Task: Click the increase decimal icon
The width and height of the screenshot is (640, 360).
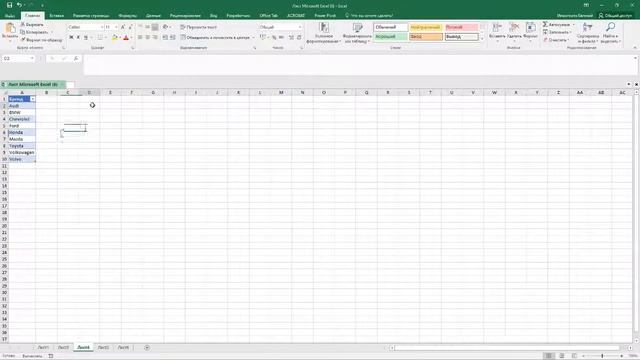Action: click(291, 37)
